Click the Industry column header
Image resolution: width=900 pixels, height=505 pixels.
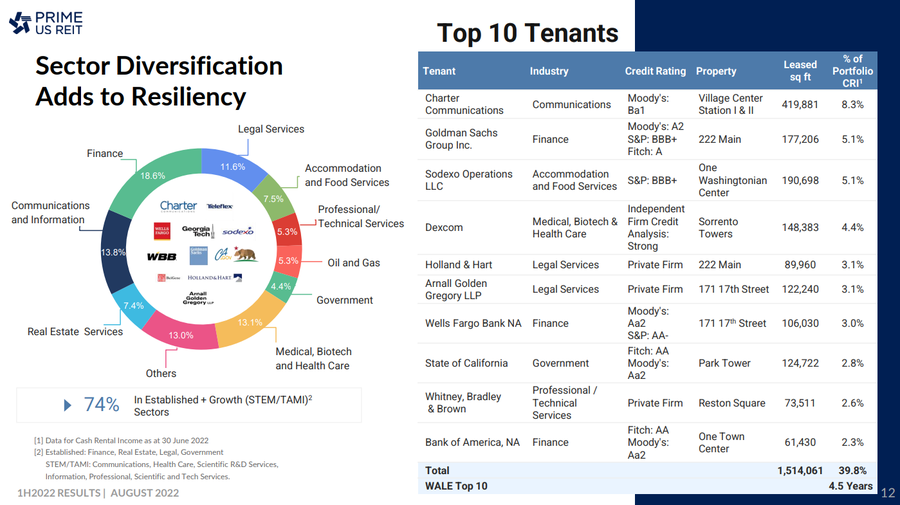pyautogui.click(x=549, y=71)
